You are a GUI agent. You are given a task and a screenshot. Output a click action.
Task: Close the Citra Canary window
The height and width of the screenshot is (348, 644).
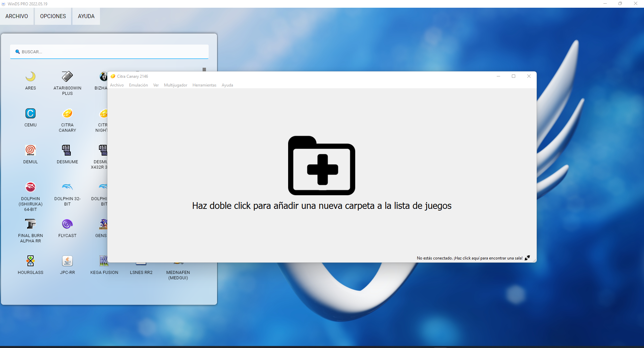point(529,76)
